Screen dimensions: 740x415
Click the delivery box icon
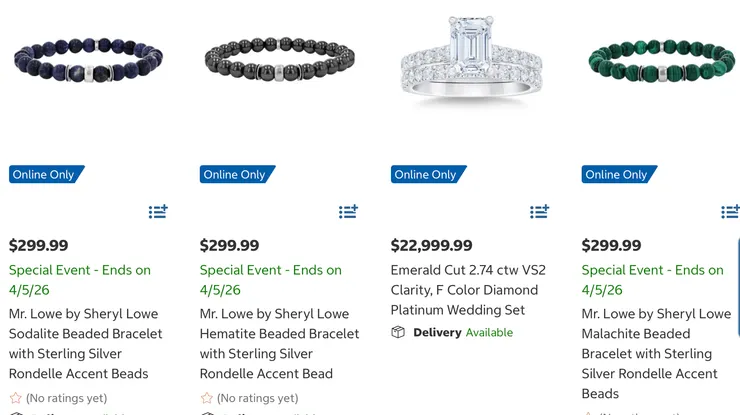pyautogui.click(x=398, y=332)
